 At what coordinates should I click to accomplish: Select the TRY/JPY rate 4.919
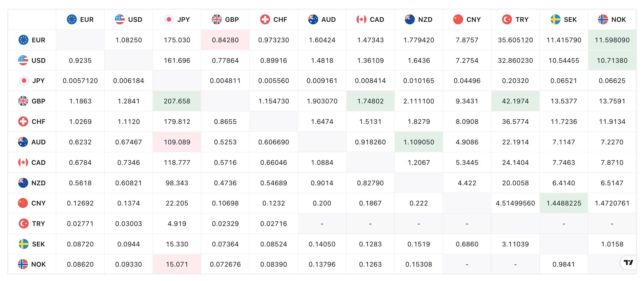tap(177, 223)
